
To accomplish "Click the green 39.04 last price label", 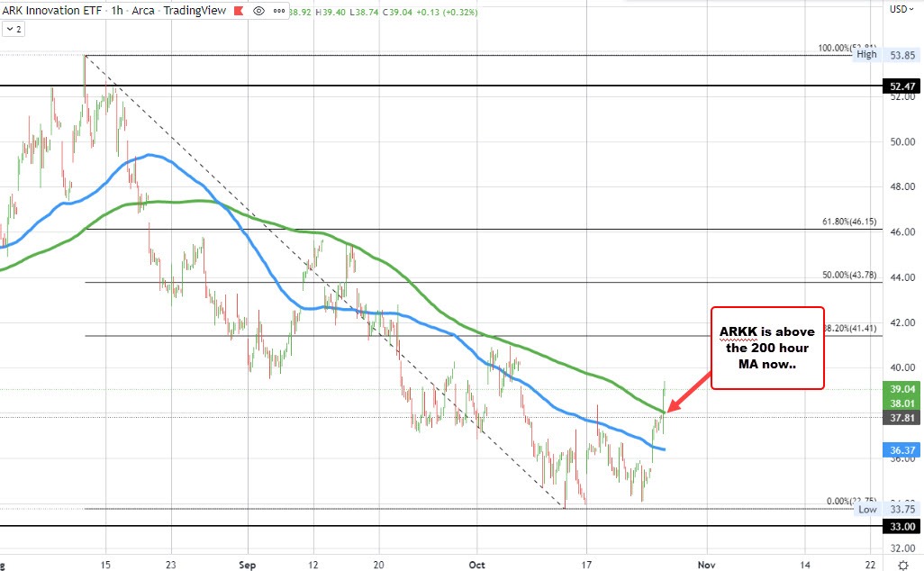I will point(901,389).
